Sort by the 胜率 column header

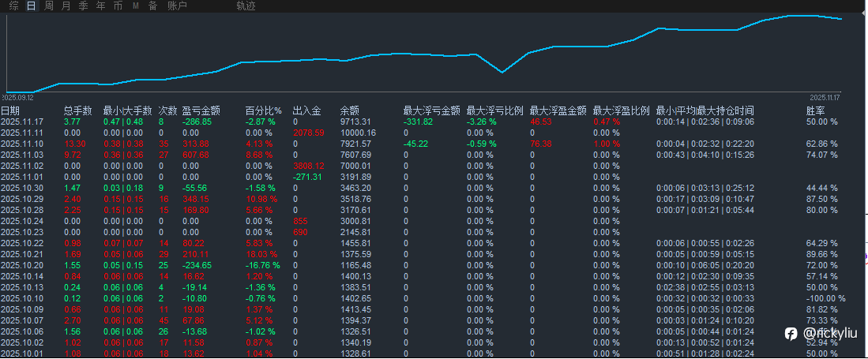click(x=815, y=110)
